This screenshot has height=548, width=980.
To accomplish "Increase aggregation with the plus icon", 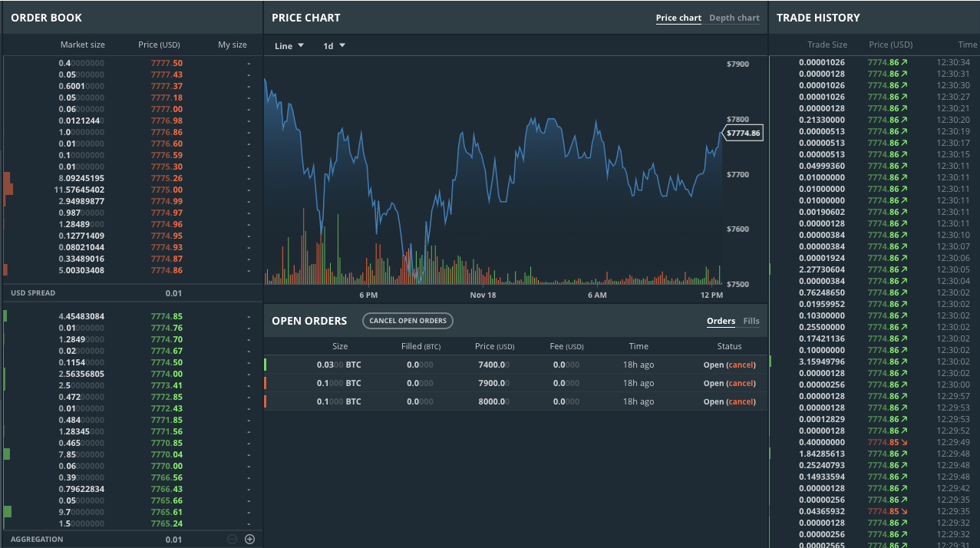I will (x=249, y=540).
